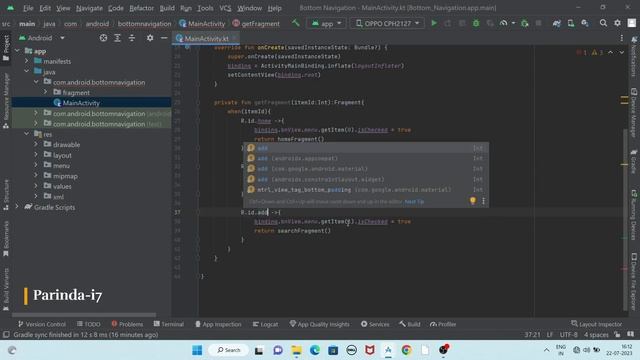Open the Problems tool window

[x=127, y=324]
